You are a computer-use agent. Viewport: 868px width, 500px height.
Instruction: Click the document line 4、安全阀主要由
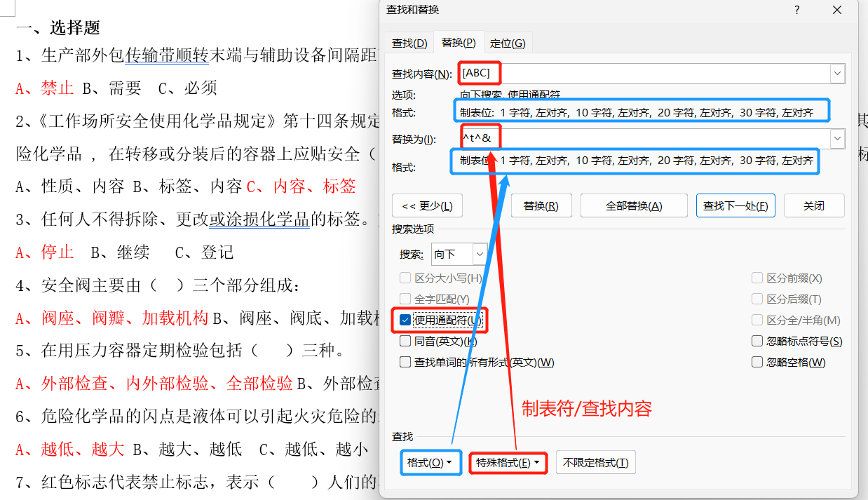click(x=158, y=285)
